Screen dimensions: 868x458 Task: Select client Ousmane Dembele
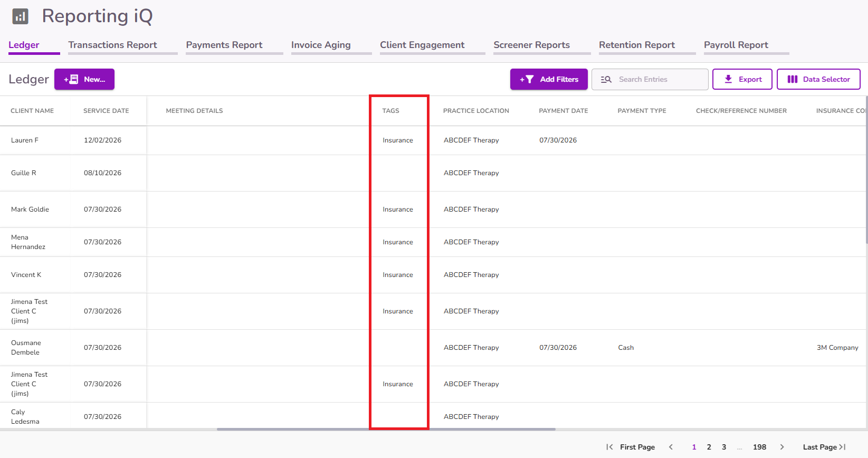tap(26, 348)
